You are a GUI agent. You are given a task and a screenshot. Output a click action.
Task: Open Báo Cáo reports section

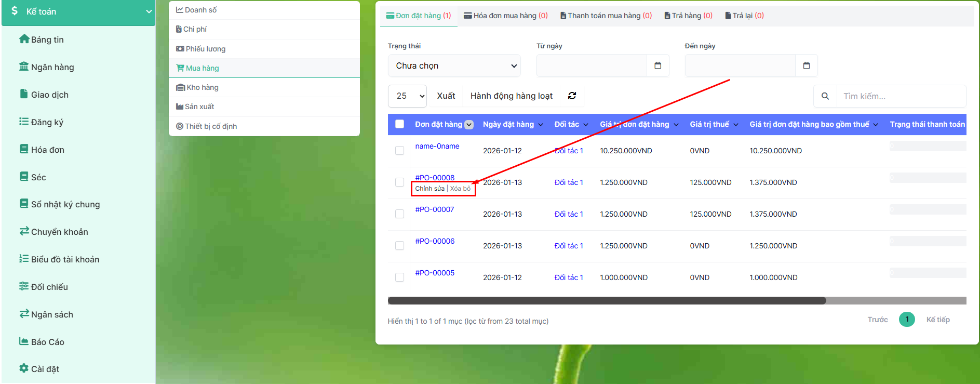(47, 342)
